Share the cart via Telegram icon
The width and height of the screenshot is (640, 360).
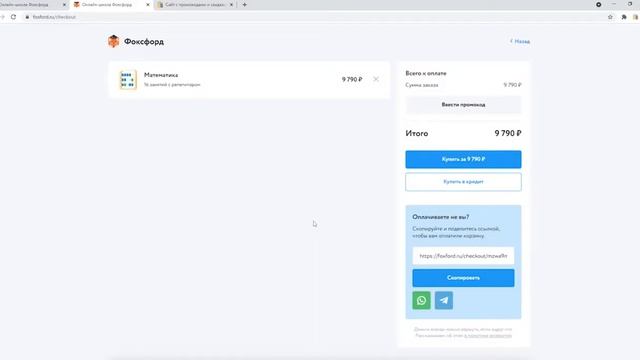click(444, 300)
